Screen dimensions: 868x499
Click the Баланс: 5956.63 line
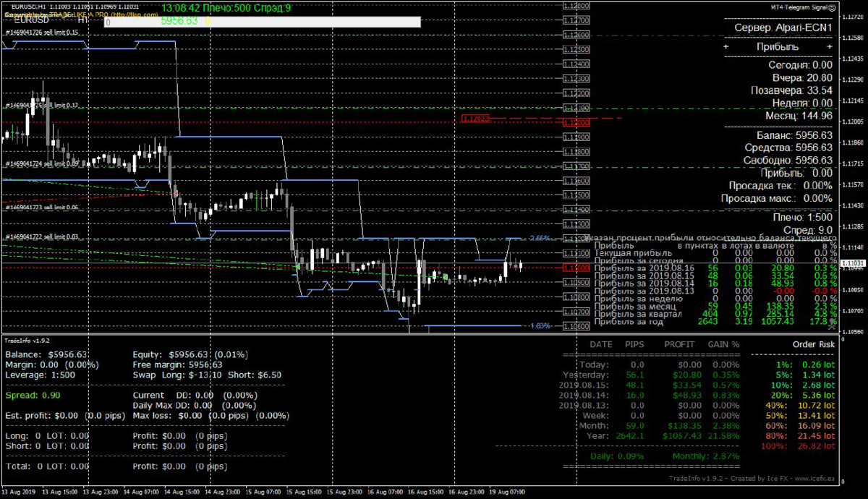pyautogui.click(x=795, y=135)
